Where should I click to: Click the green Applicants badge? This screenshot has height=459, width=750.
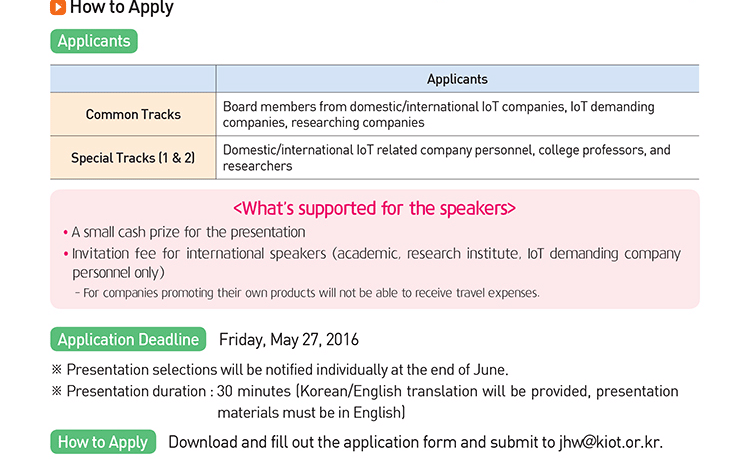pos(94,41)
